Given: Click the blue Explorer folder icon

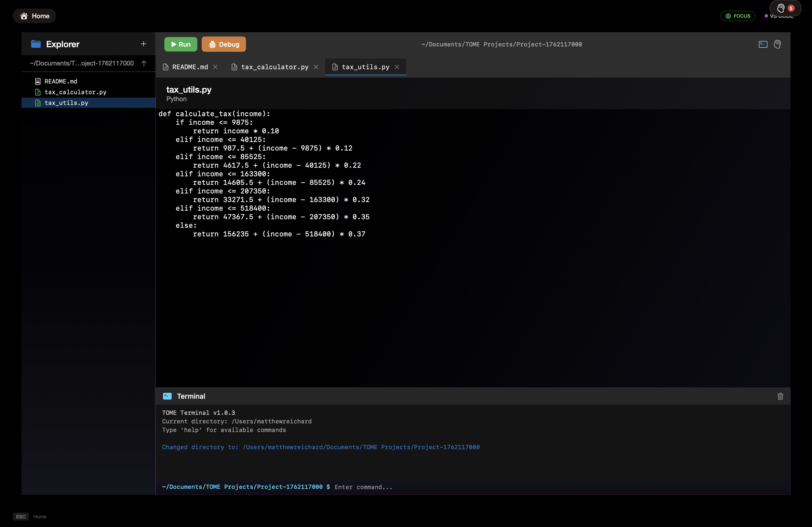Looking at the screenshot, I should click(36, 44).
